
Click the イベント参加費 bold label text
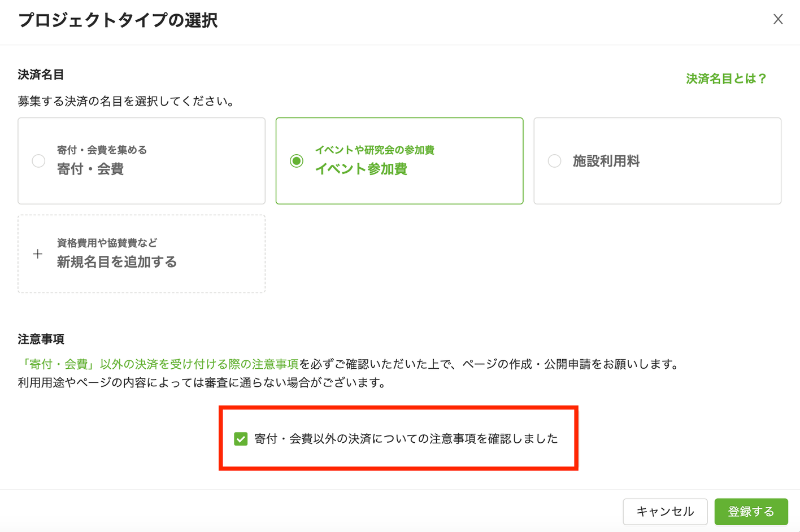point(361,169)
